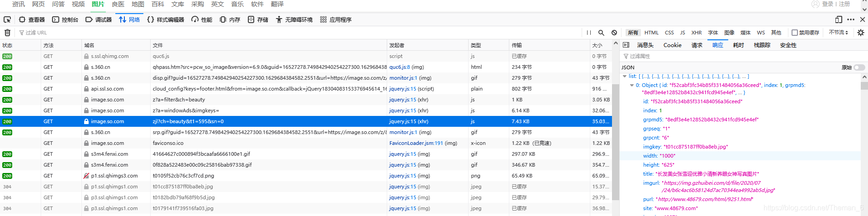Toggle responsive design mode icon
The width and height of the screenshot is (868, 216).
pyautogui.click(x=838, y=19)
